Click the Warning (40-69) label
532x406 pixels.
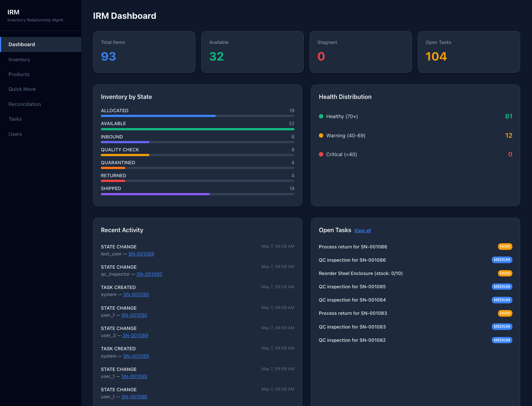tap(346, 136)
